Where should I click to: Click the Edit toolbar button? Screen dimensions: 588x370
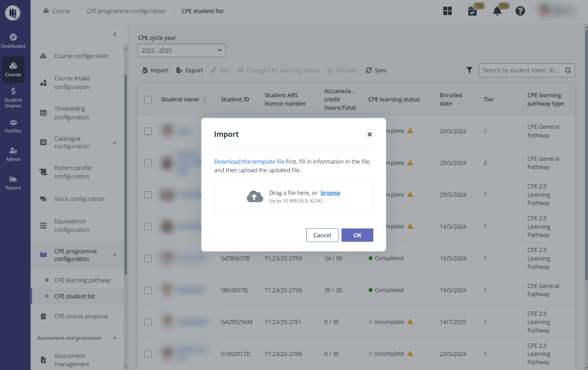pyautogui.click(x=220, y=70)
